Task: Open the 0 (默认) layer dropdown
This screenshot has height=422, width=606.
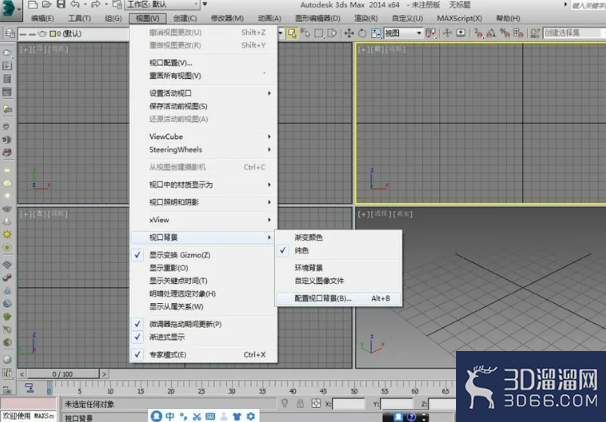Action: [x=73, y=34]
